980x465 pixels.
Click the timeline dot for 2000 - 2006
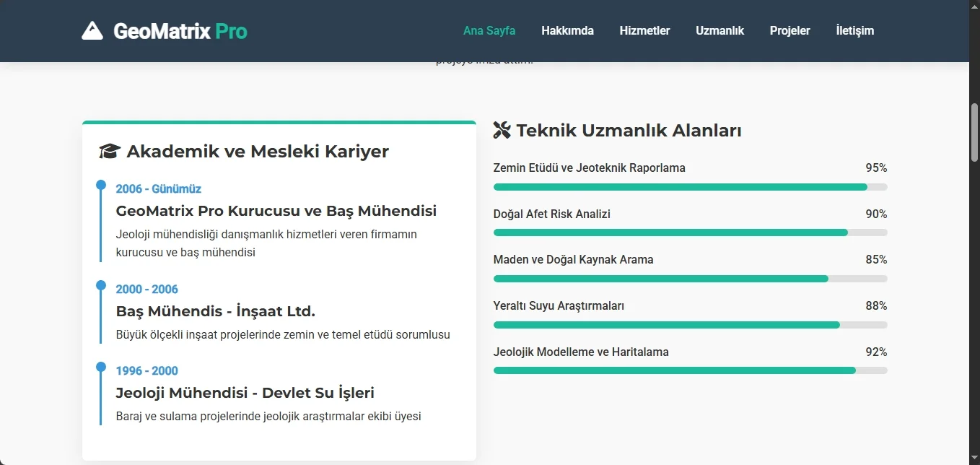[x=101, y=285]
